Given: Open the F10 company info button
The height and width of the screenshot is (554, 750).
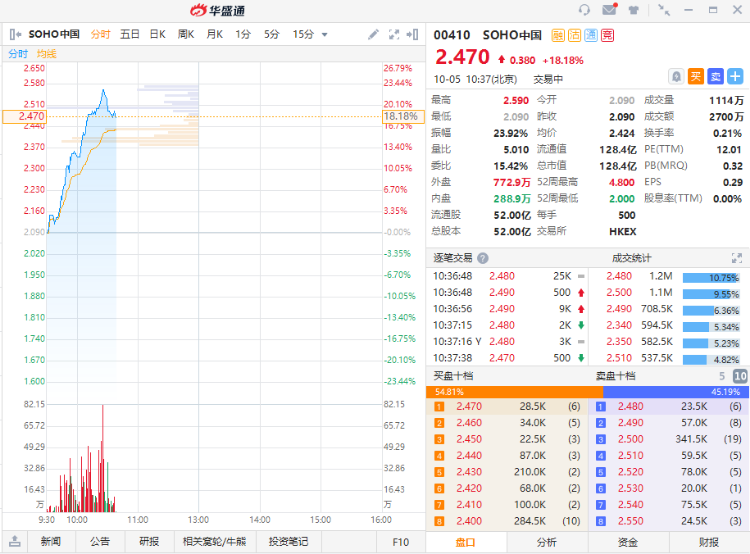Looking at the screenshot, I should [x=400, y=542].
